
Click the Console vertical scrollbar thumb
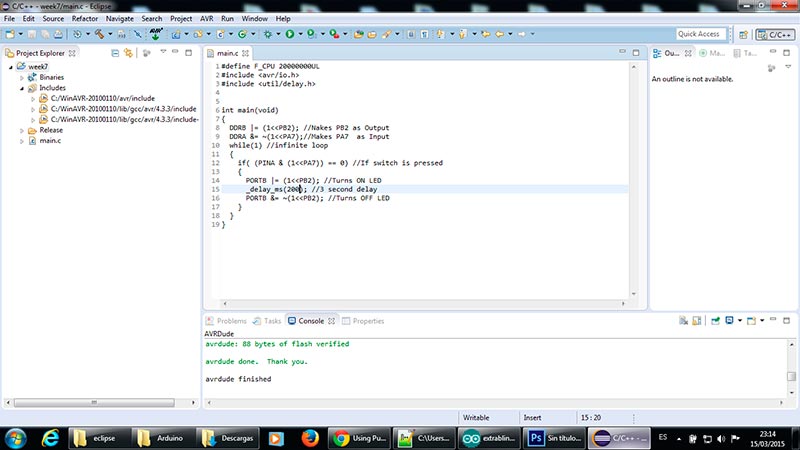tap(791, 377)
